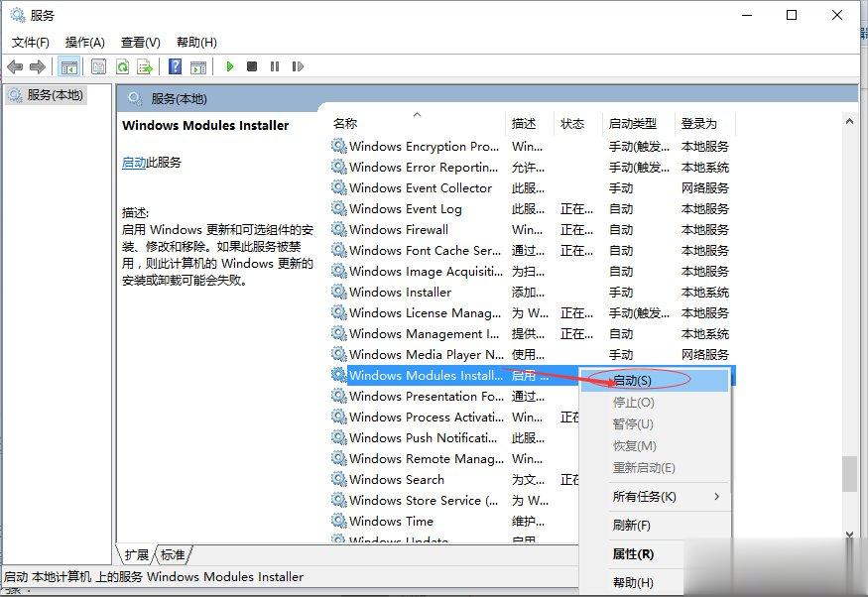Sort by the 启动类型 column header
868x597 pixels.
pos(639,123)
